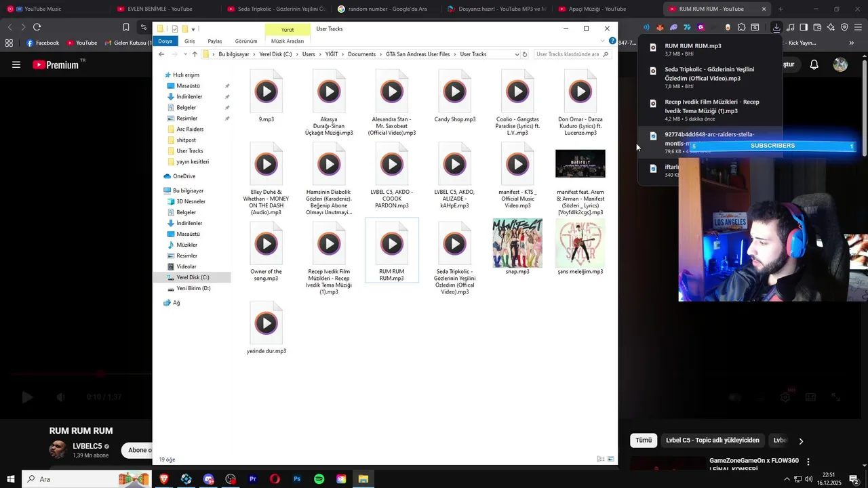Image resolution: width=868 pixels, height=488 pixels.
Task: Show next YouTube filter chips
Action: (801, 441)
